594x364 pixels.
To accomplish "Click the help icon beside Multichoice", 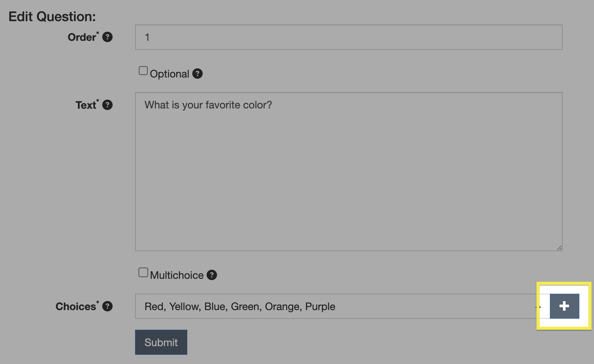I will click(x=212, y=275).
